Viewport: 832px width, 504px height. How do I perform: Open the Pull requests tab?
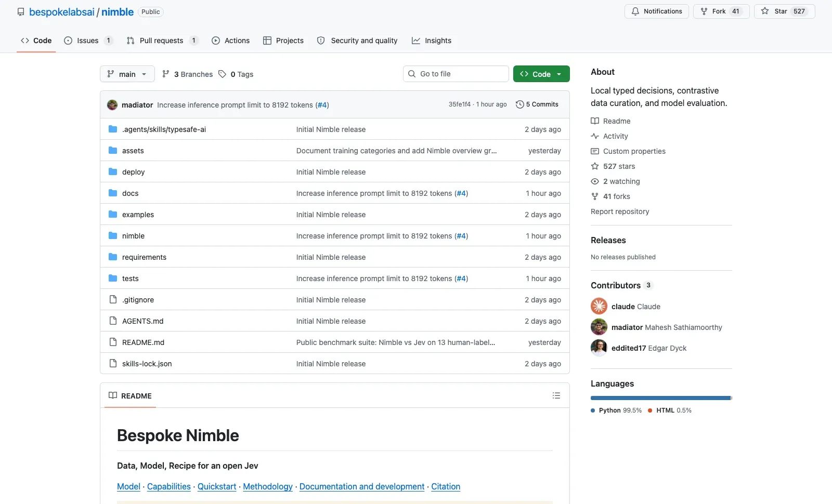tap(162, 41)
